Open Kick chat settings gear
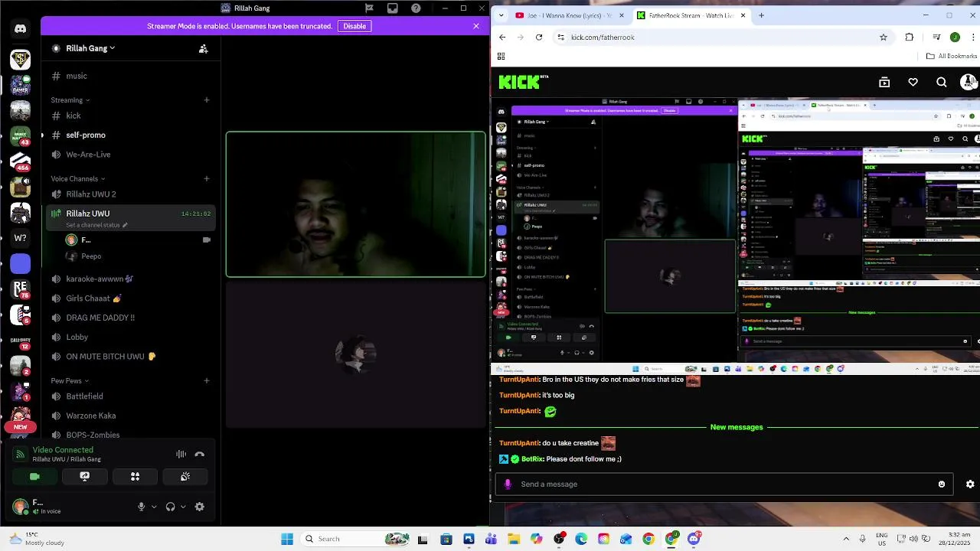980x551 pixels. click(x=970, y=484)
